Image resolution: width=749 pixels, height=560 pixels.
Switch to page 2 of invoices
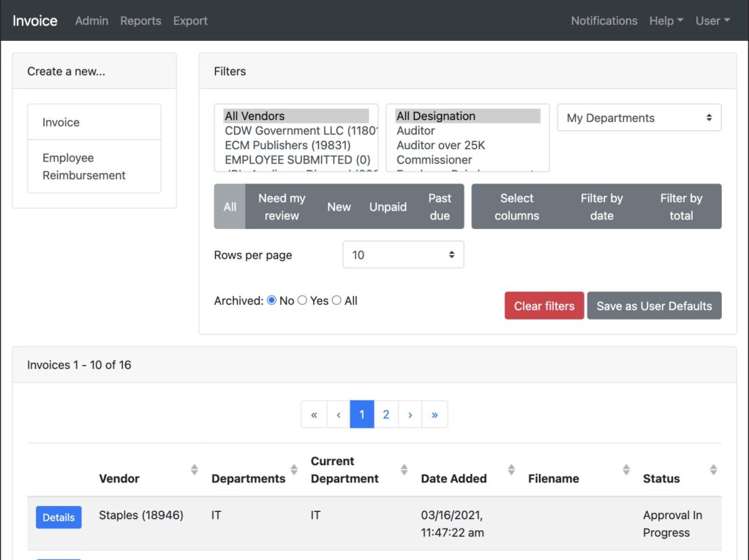click(386, 415)
